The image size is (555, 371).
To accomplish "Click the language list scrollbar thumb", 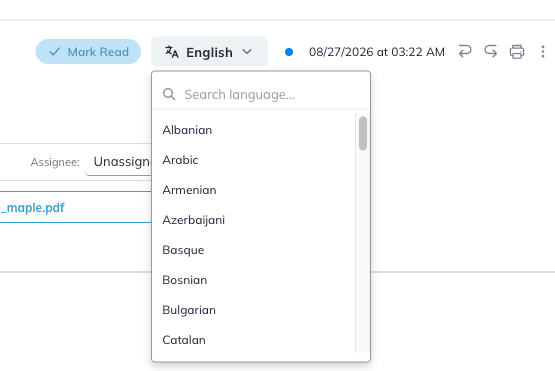I will pyautogui.click(x=363, y=133).
